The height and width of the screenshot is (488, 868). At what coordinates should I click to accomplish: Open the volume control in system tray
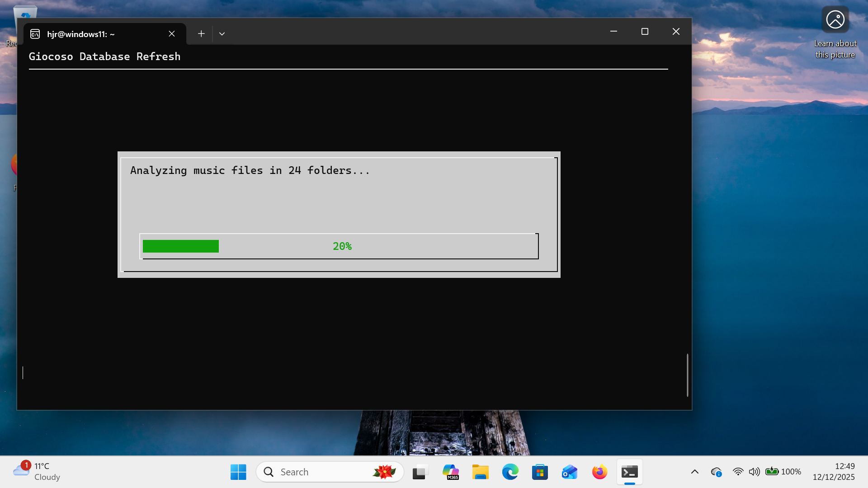point(754,472)
